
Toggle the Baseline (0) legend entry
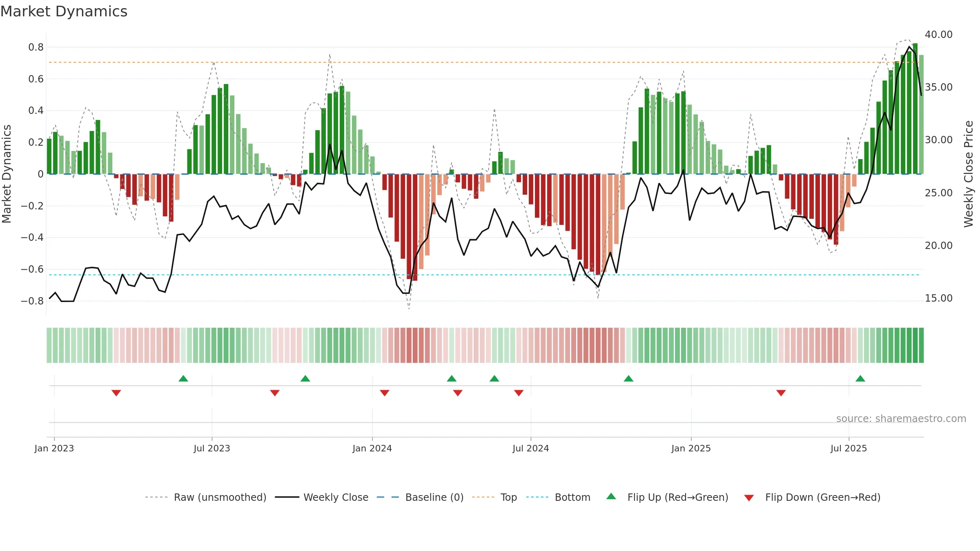pos(420,497)
